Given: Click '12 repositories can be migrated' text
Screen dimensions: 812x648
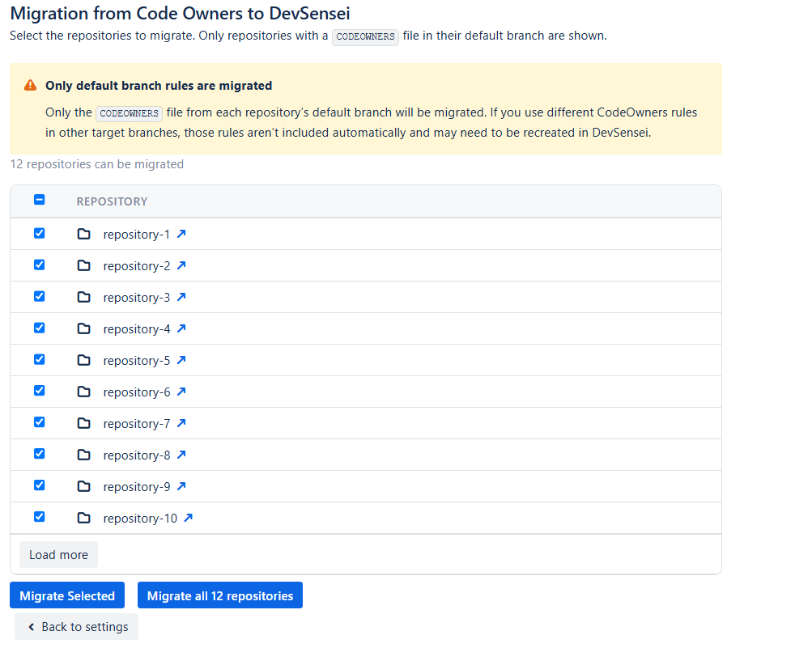Looking at the screenshot, I should coord(97,164).
